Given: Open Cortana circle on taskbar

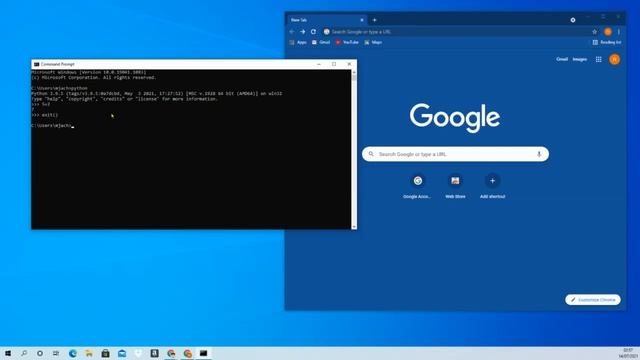Looking at the screenshot, I should 40,353.
